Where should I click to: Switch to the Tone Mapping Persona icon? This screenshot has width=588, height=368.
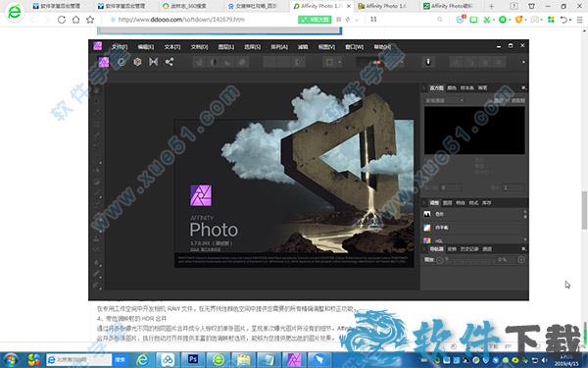(x=154, y=62)
